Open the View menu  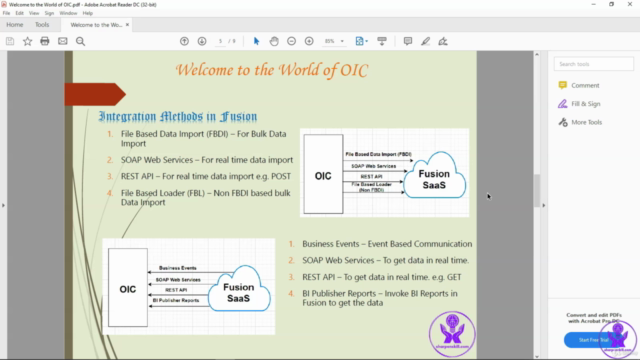pyautogui.click(x=34, y=13)
